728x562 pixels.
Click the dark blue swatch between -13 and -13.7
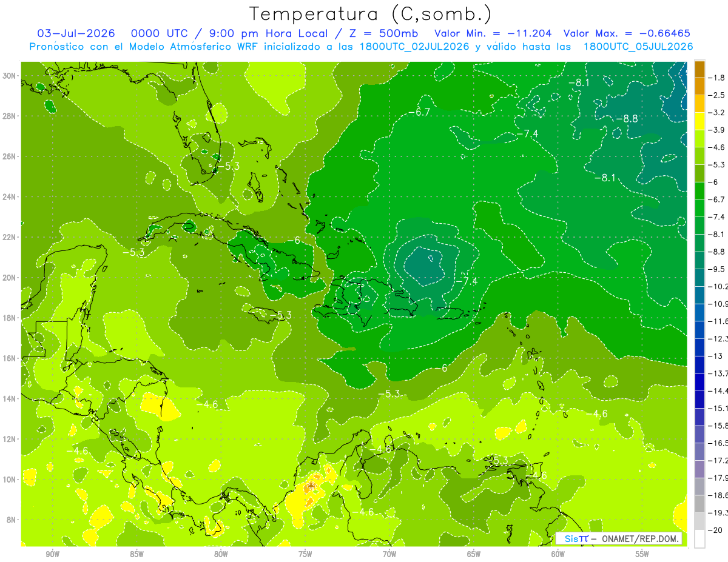(x=699, y=365)
